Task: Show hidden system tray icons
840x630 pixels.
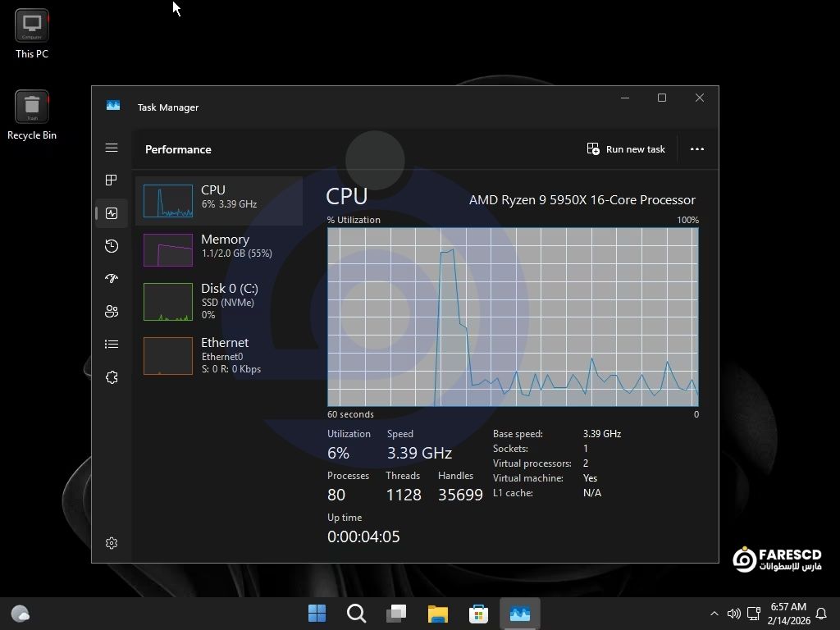Action: coord(714,614)
